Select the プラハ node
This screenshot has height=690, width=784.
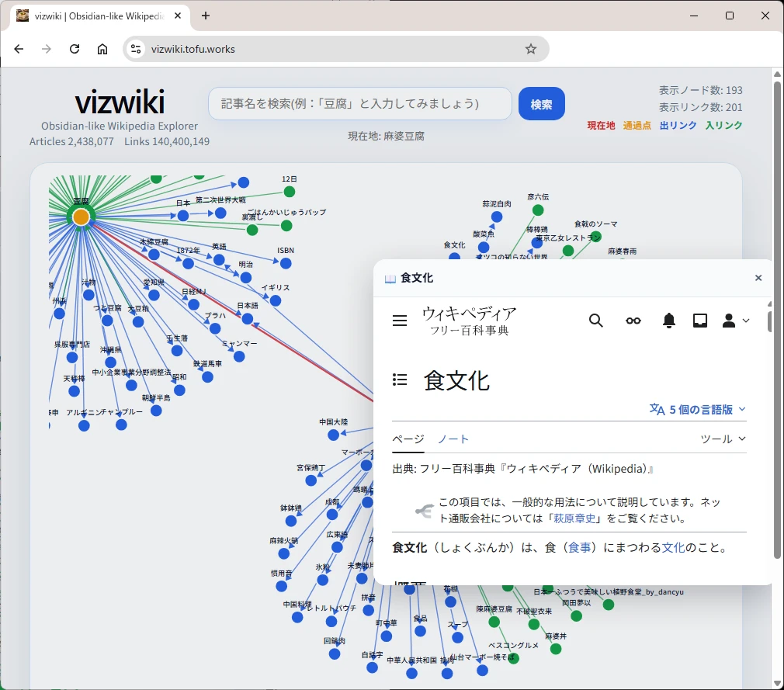click(215, 328)
